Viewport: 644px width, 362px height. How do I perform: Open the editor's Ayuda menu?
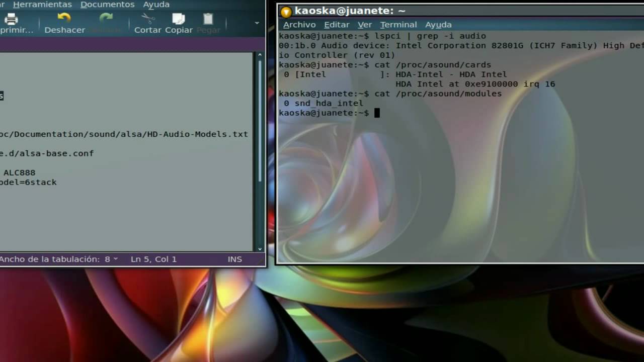click(156, 5)
